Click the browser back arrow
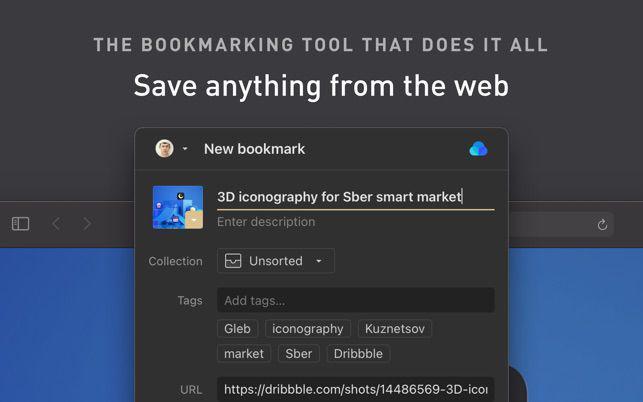Viewport: 643px width, 402px height. (57, 224)
